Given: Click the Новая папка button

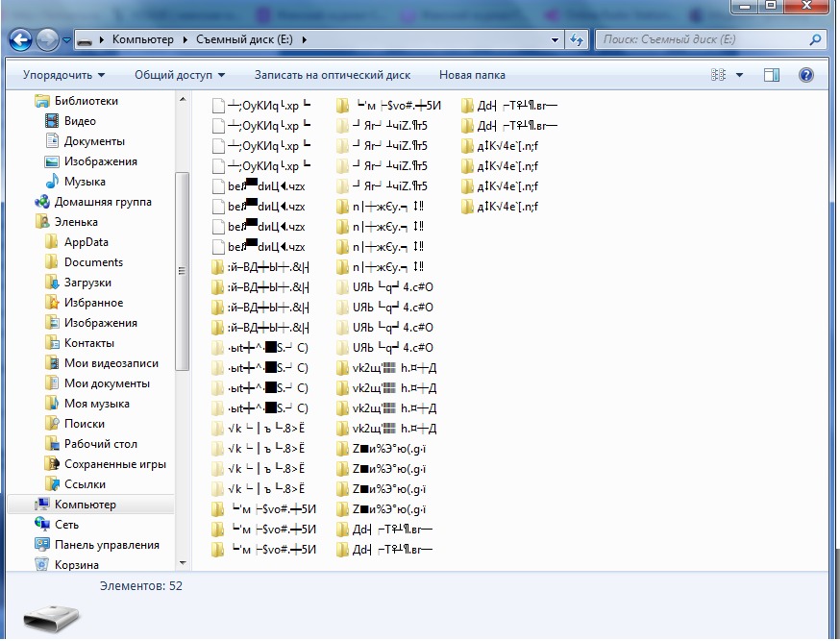Looking at the screenshot, I should click(x=471, y=75).
